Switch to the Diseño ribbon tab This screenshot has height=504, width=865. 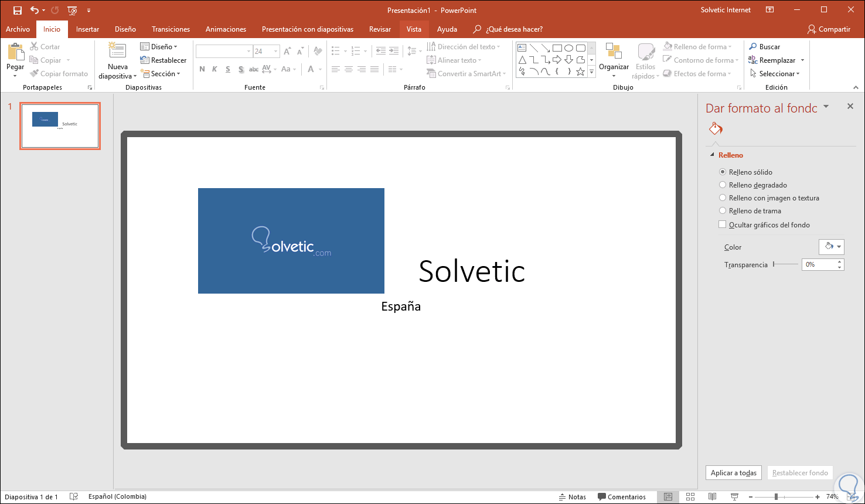[x=125, y=29]
